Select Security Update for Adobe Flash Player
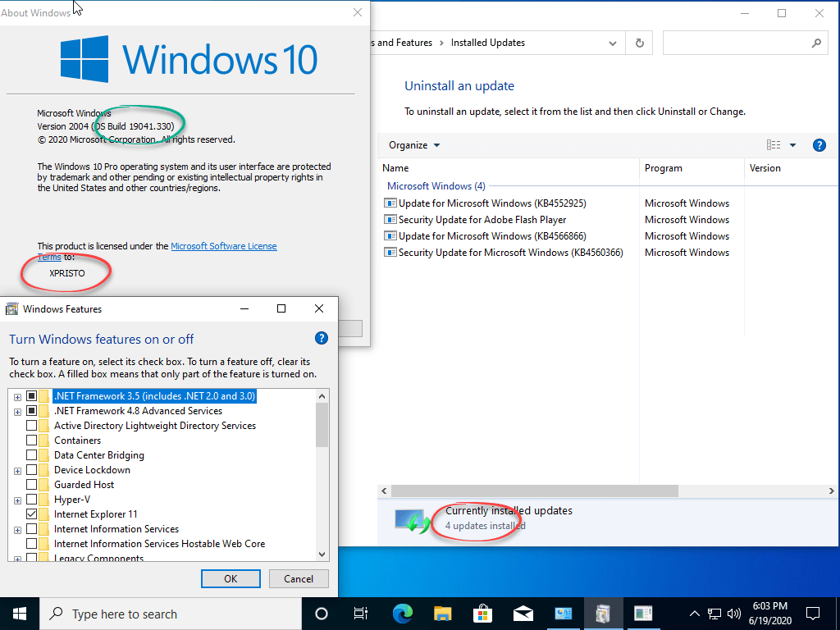 coord(482,220)
